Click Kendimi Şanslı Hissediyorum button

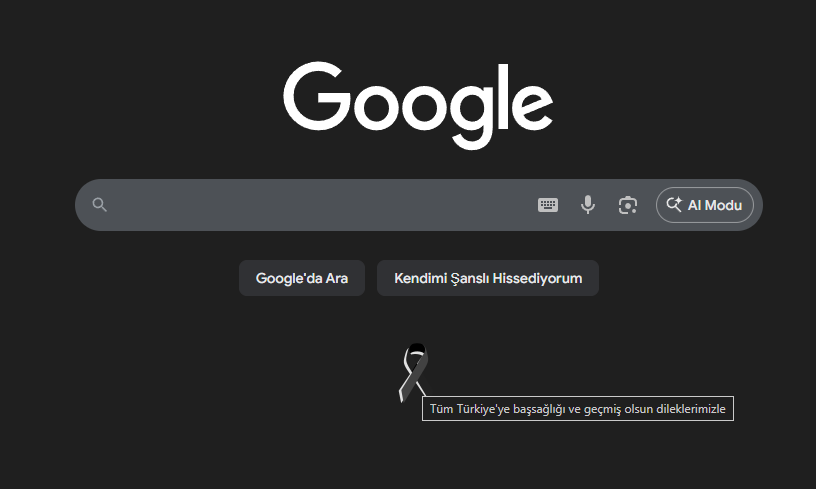click(x=488, y=278)
